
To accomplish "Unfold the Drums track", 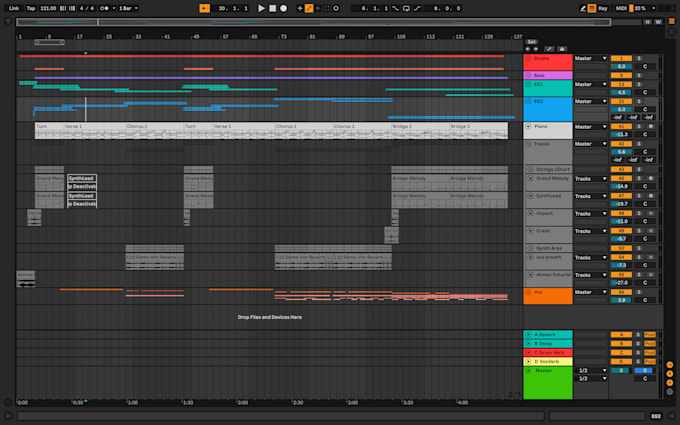I will (x=528, y=58).
